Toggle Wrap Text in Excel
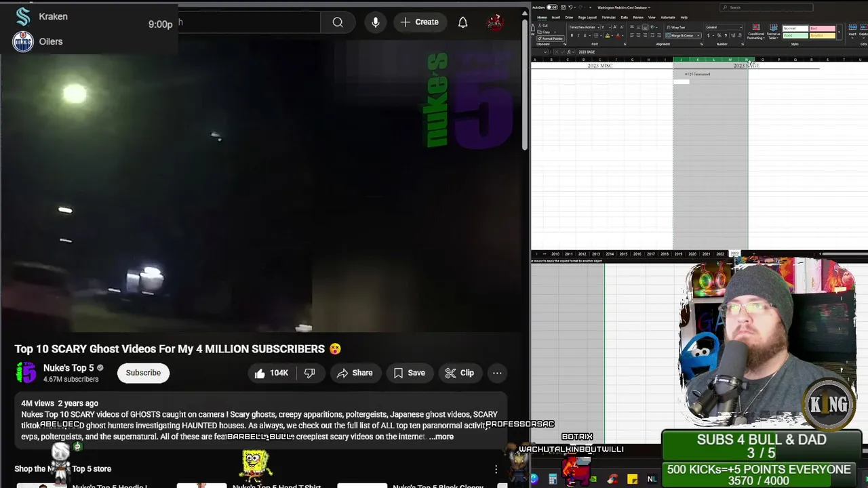The width and height of the screenshot is (868, 488). coord(676,27)
